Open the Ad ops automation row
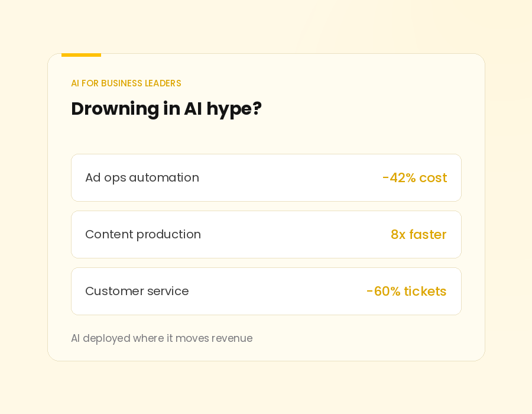The image size is (532, 414). pos(267,178)
